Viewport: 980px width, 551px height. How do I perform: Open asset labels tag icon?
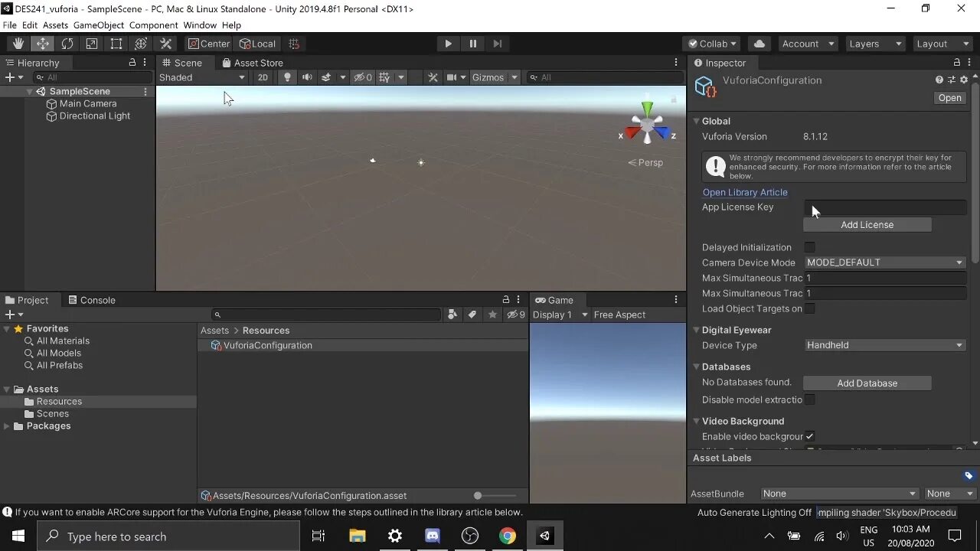coord(969,475)
